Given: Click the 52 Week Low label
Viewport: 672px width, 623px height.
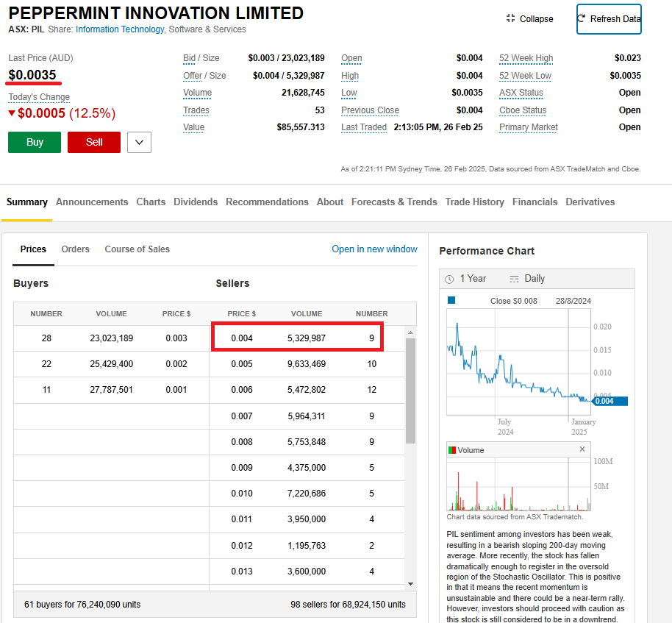Looking at the screenshot, I should pyautogui.click(x=525, y=76).
